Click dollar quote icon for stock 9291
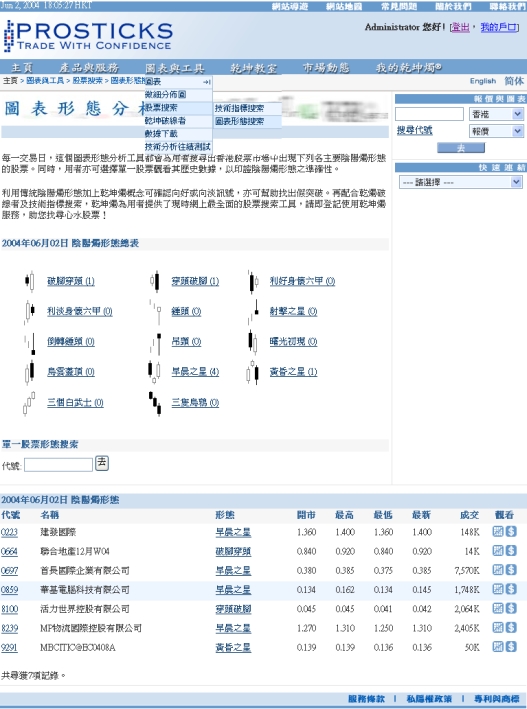 tap(511, 647)
